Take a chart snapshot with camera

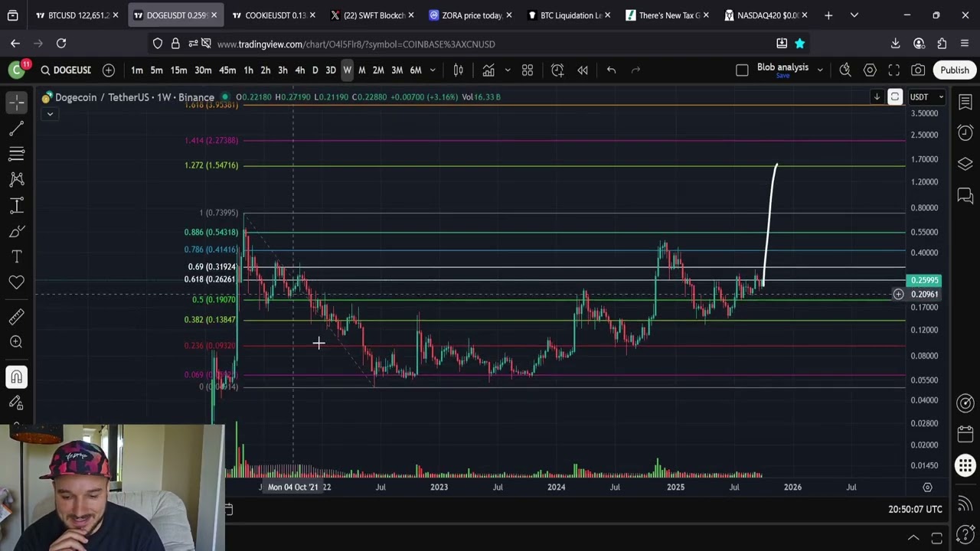point(918,70)
